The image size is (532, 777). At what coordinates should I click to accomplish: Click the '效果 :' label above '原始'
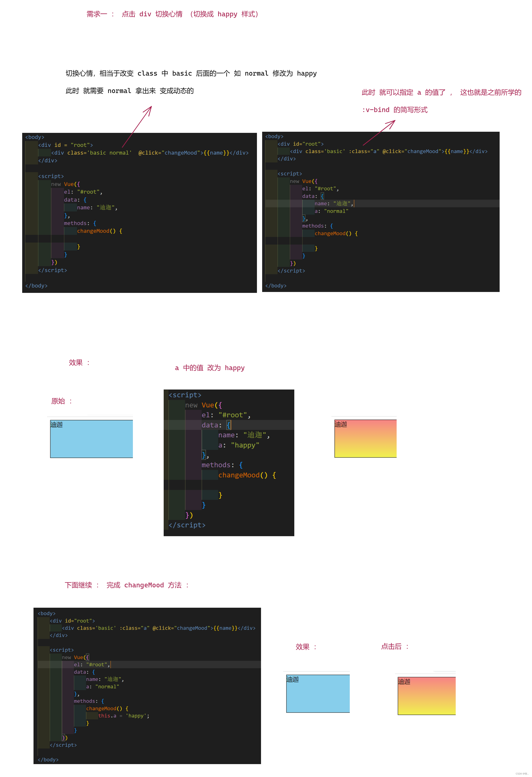(79, 363)
